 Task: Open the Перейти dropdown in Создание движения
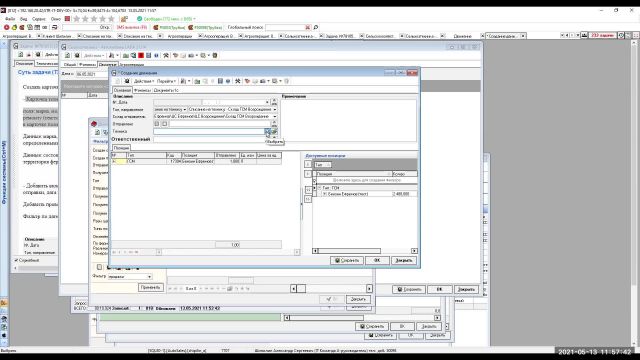coord(166,81)
